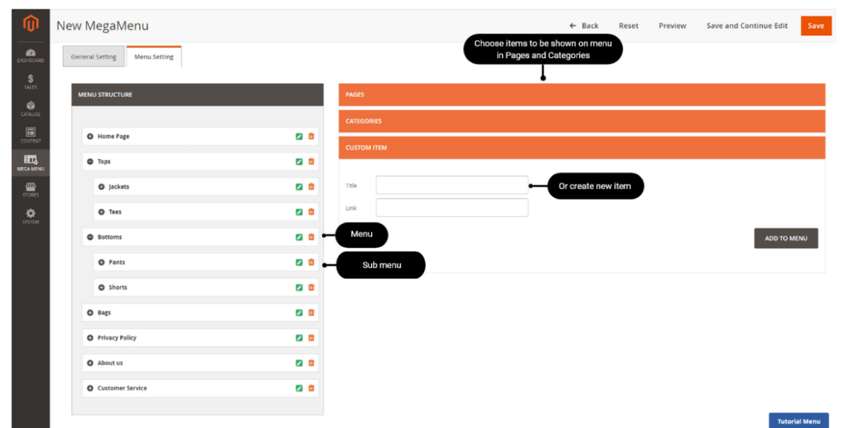
Task: Click the ADD TO MENU button
Action: [x=786, y=238]
